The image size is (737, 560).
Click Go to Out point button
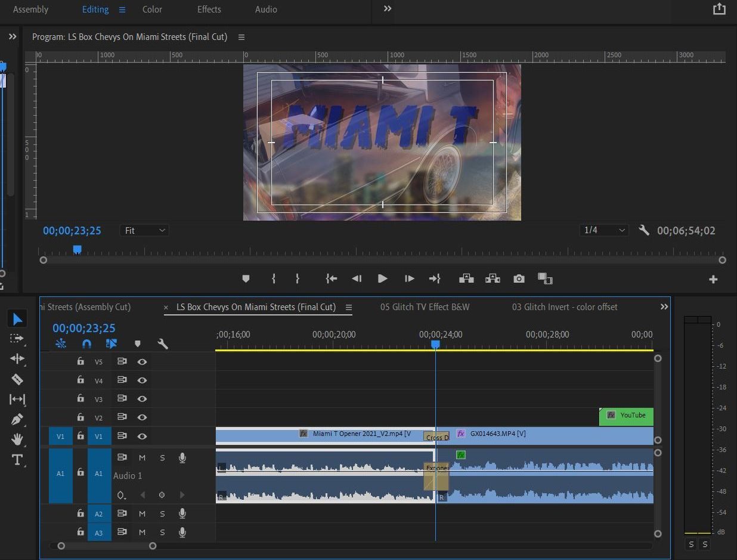tap(435, 279)
